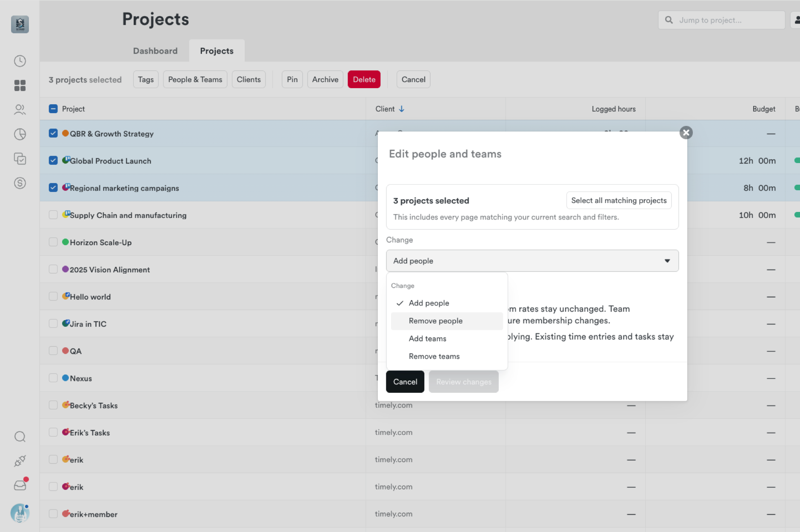
Task: Click the black Cancel button in dialog
Action: [x=405, y=382]
